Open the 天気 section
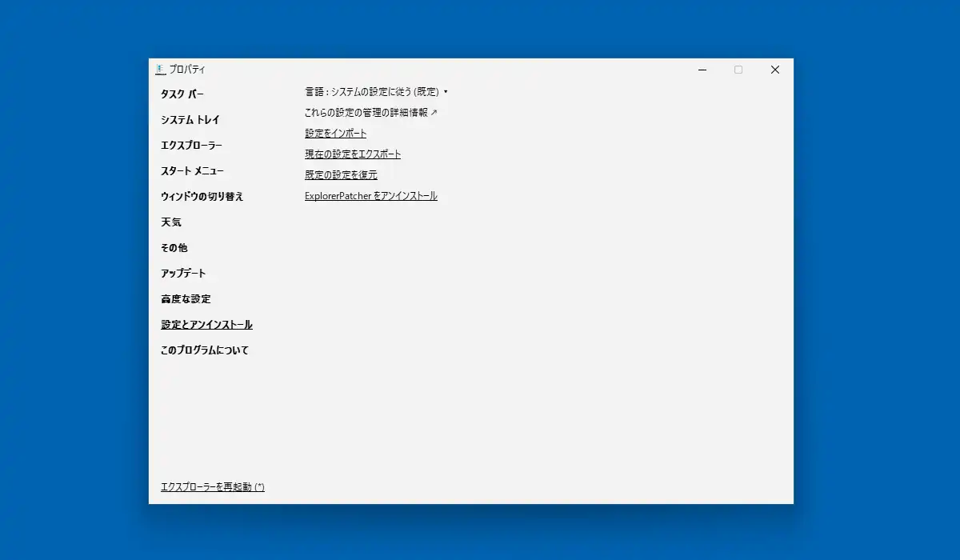Viewport: 960px width, 560px height. (x=171, y=222)
